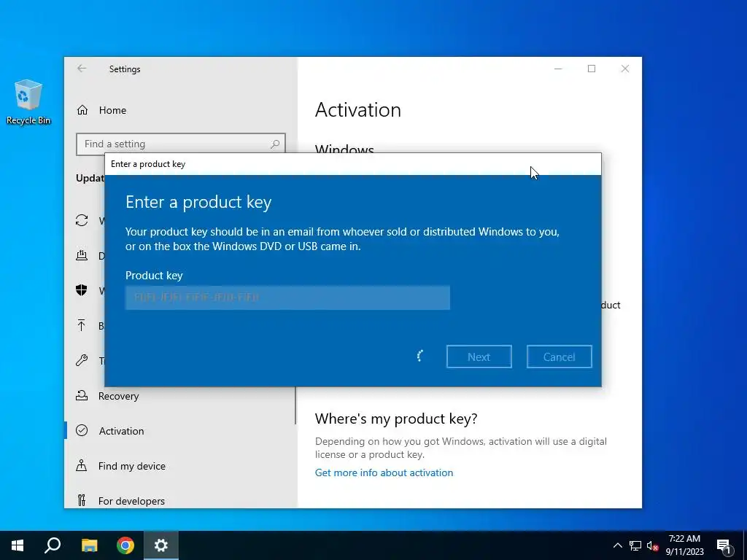Open the Recycle Bin desktop icon

coord(28,102)
